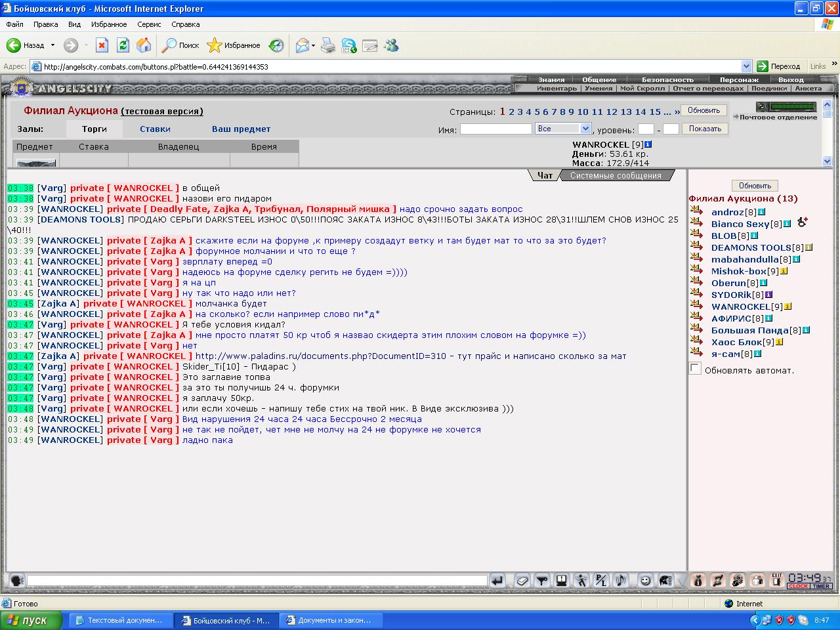Click the Обновить button above player list
This screenshot has height=630, width=840.
coord(755,186)
